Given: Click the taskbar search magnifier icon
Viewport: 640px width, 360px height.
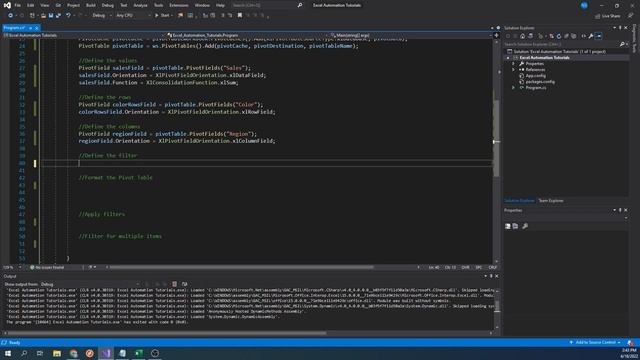Looking at the screenshot, I should click(24, 353).
